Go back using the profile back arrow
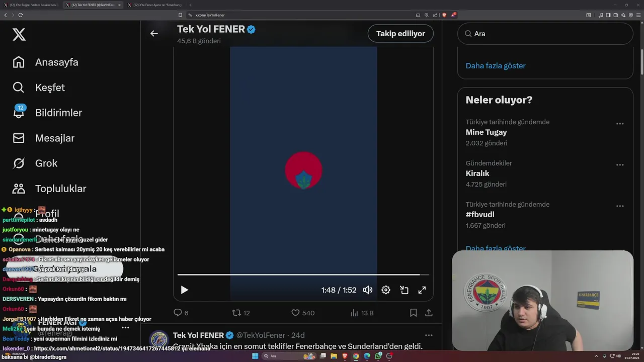This screenshot has height=362, width=644. coord(154,34)
